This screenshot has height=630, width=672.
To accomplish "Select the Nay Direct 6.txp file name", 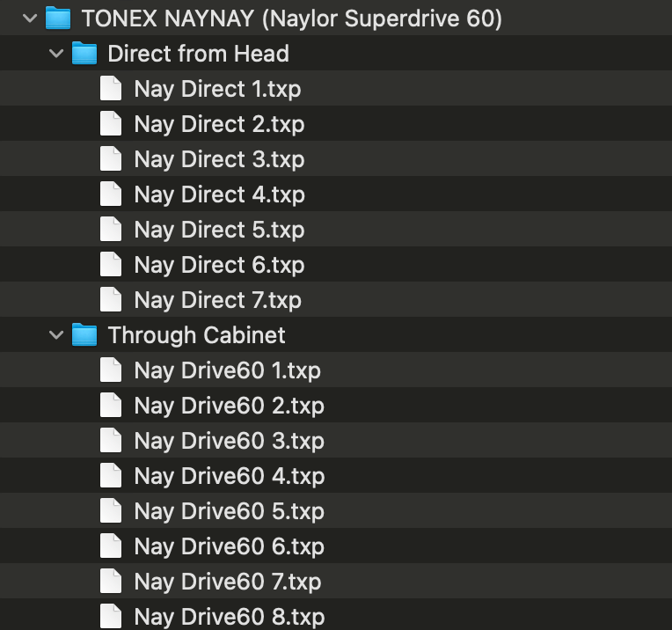I will click(x=219, y=265).
